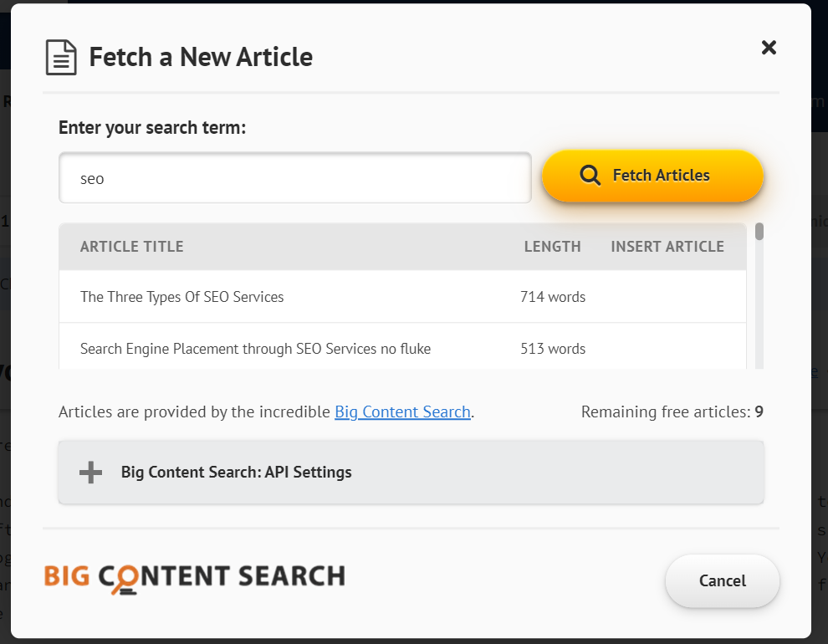Click the Fetch Articles button
Image resolution: width=828 pixels, height=644 pixels.
pos(652,176)
